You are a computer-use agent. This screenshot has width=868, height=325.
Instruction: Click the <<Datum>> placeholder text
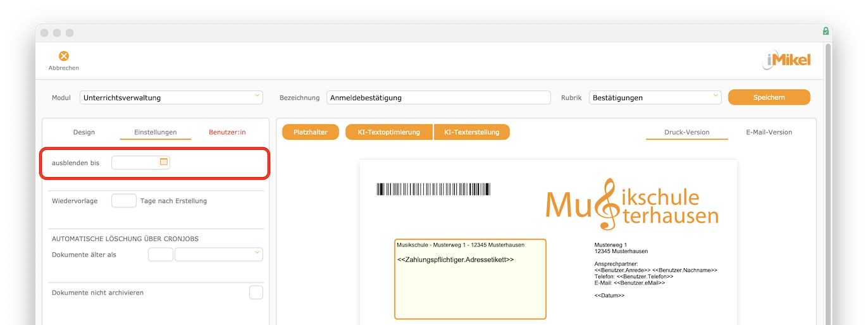tap(610, 295)
